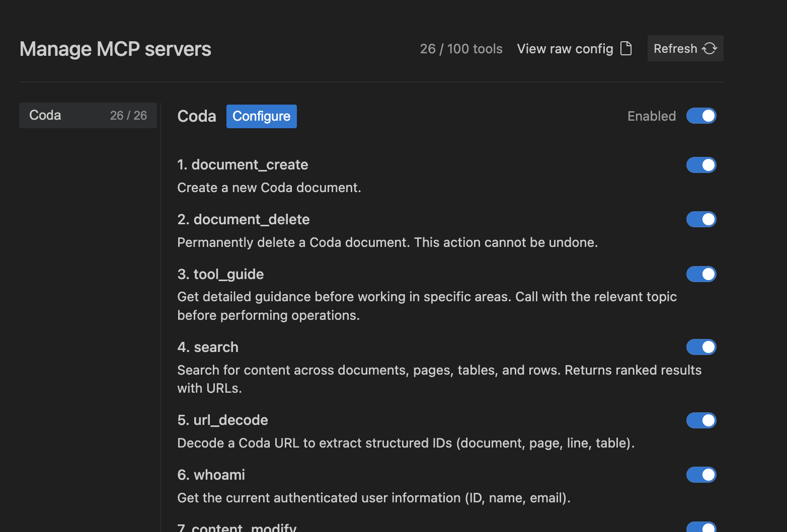
Task: Disable the document_delete tool toggle
Action: coord(701,219)
